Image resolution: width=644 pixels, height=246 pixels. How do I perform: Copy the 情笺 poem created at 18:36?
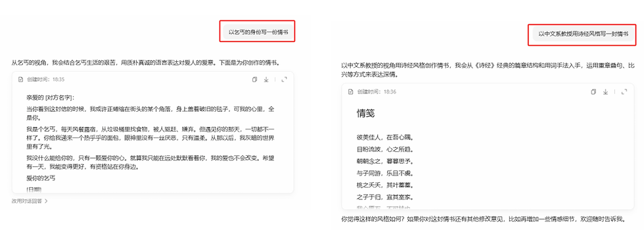tap(593, 91)
